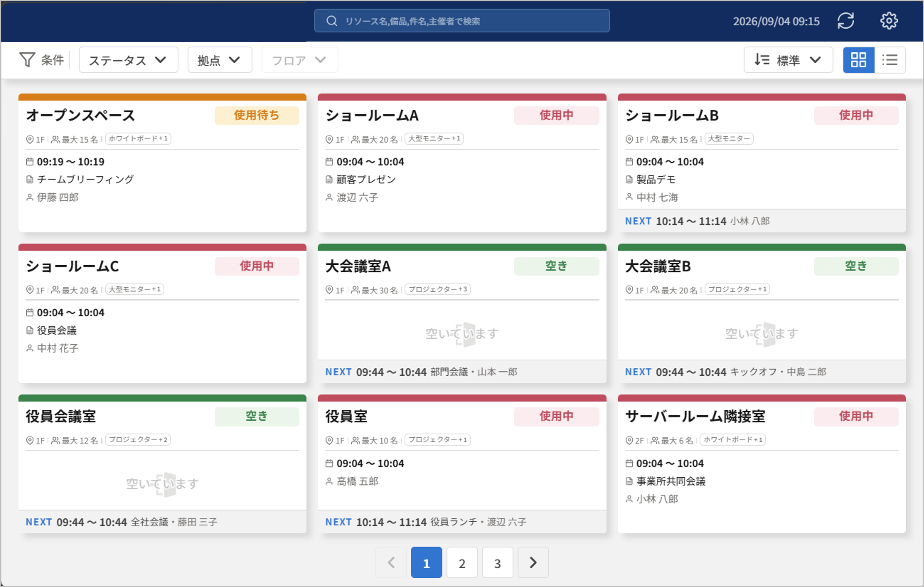Open サーバールーム隣接室 card title
This screenshot has width=924, height=587.
(x=695, y=417)
